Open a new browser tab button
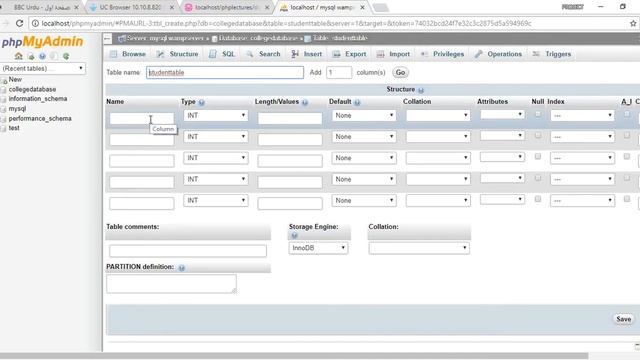The height and width of the screenshot is (360, 640). coord(380,7)
